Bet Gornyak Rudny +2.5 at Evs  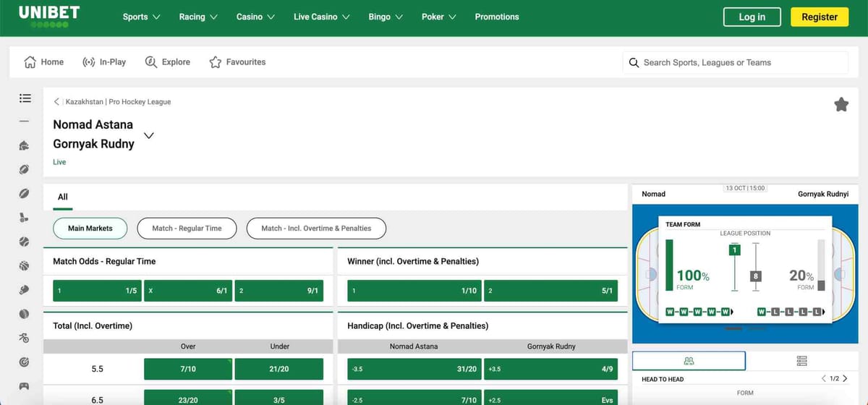pos(551,398)
